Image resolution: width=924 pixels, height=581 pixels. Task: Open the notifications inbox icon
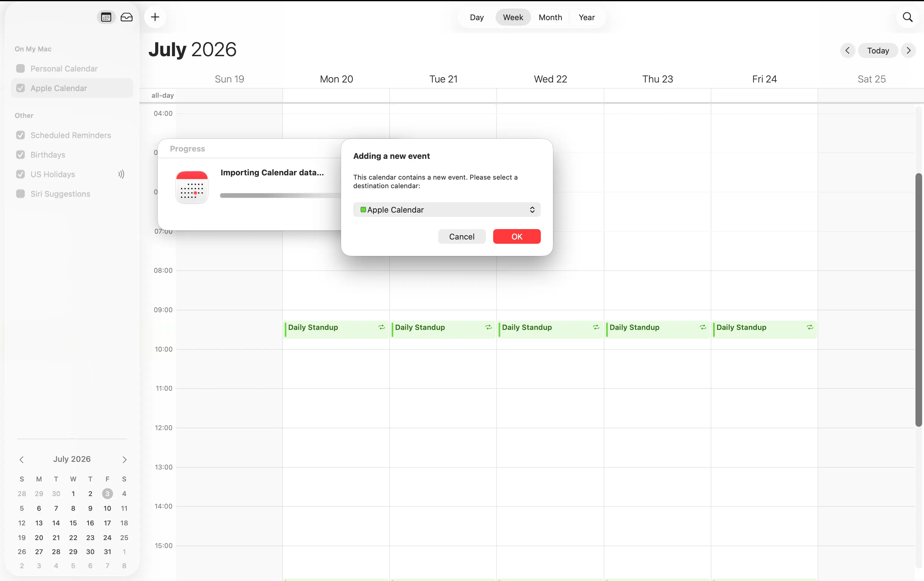(x=127, y=17)
